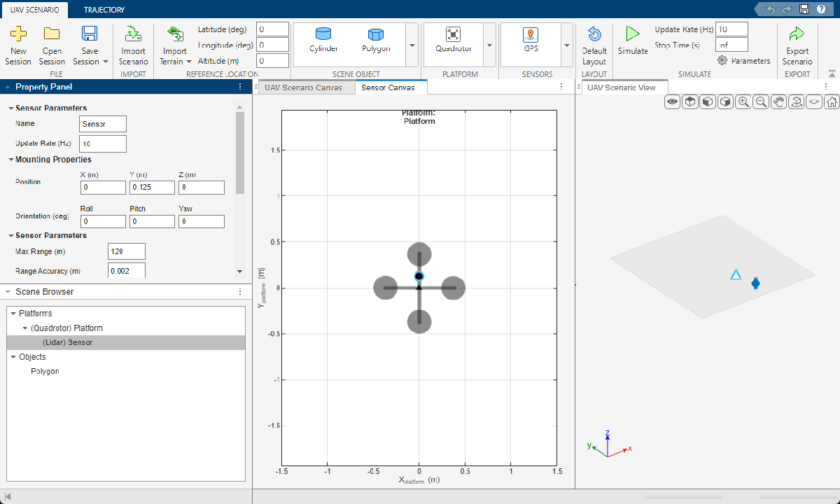Click the Save Session disk icon
The image size is (840, 504).
(89, 33)
